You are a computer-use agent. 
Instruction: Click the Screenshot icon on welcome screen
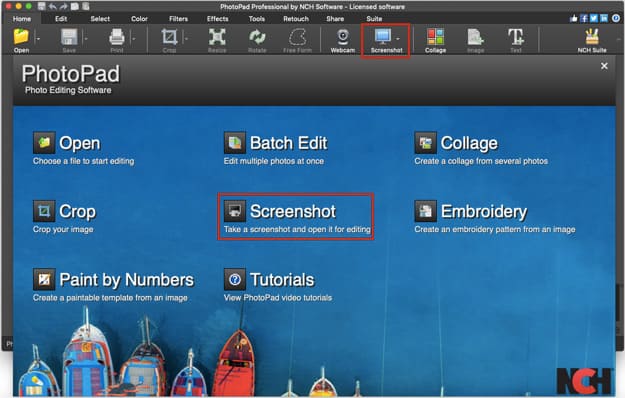[x=235, y=211]
